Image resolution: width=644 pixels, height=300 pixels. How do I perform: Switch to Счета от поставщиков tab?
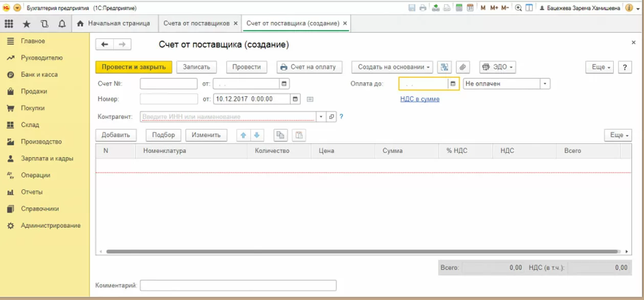point(196,24)
